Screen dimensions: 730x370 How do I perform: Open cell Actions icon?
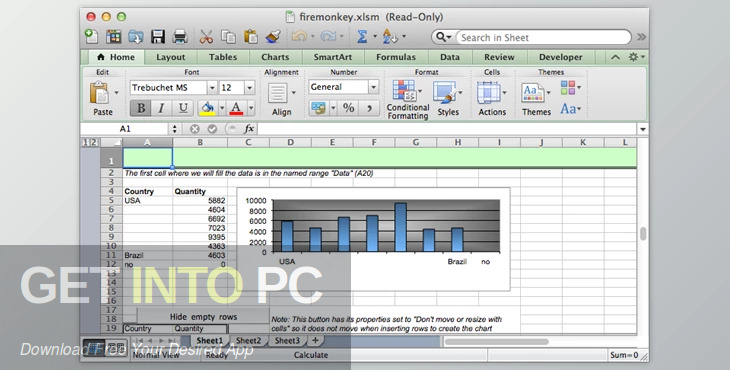[489, 93]
